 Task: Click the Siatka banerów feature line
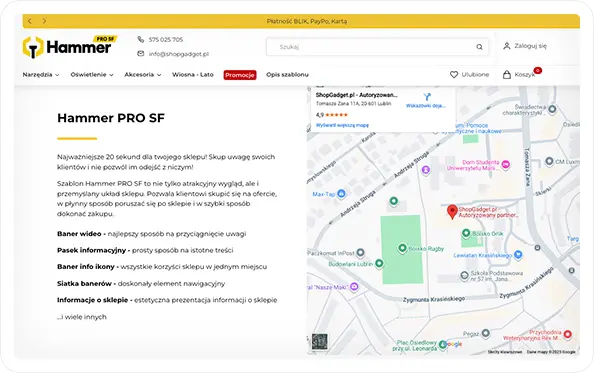[141, 283]
